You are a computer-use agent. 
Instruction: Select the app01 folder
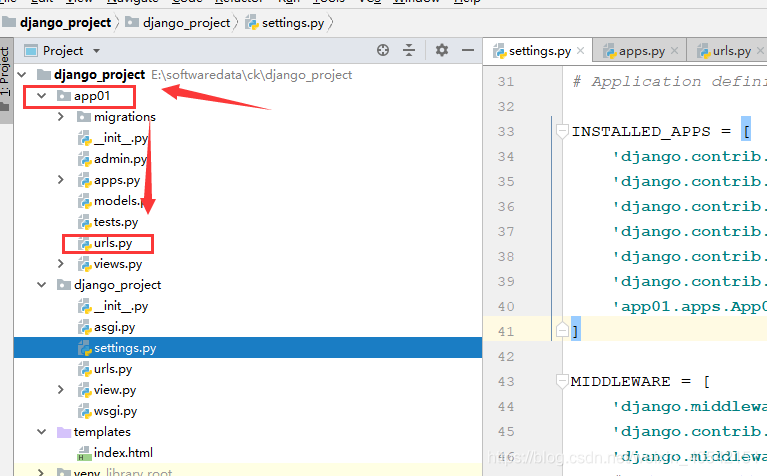click(x=92, y=96)
